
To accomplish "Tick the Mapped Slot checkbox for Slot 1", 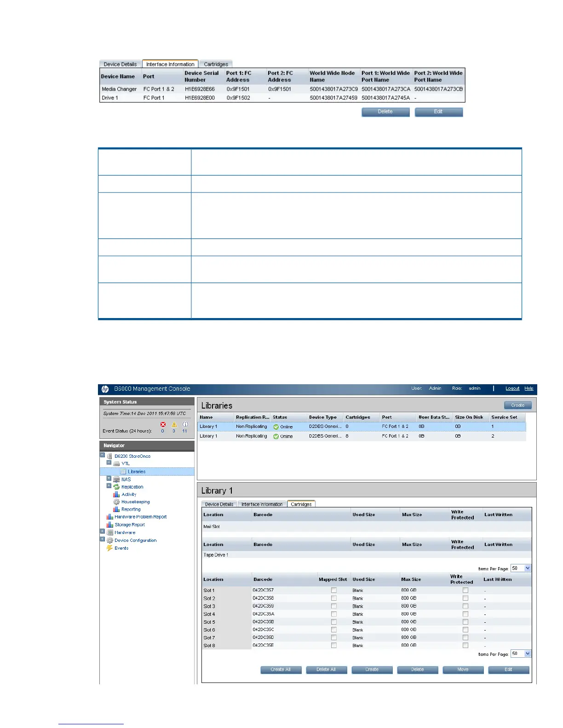I will [334, 590].
